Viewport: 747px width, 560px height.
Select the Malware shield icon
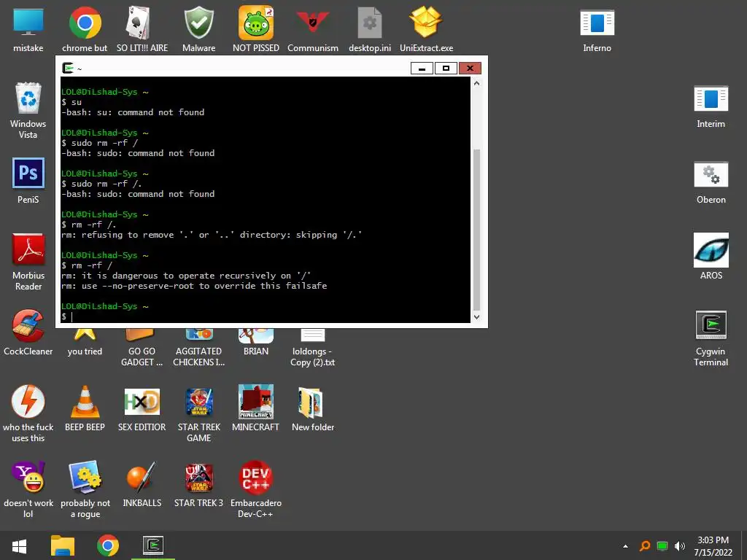pos(198,29)
